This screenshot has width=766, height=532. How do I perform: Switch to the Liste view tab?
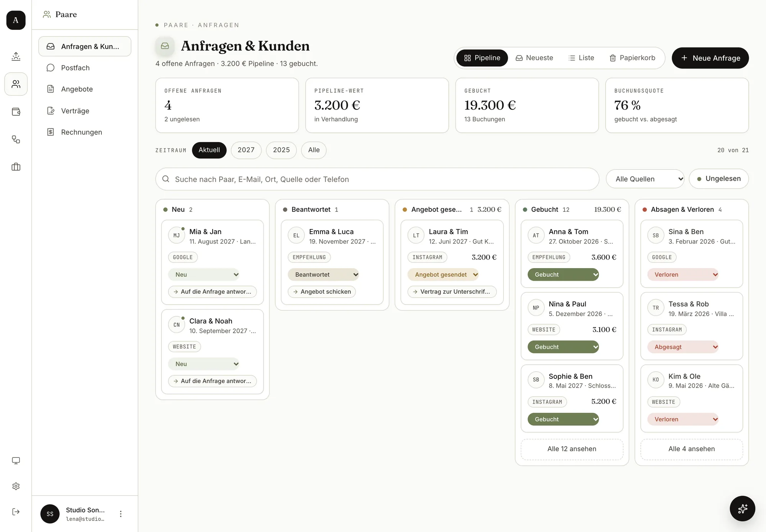pyautogui.click(x=581, y=58)
